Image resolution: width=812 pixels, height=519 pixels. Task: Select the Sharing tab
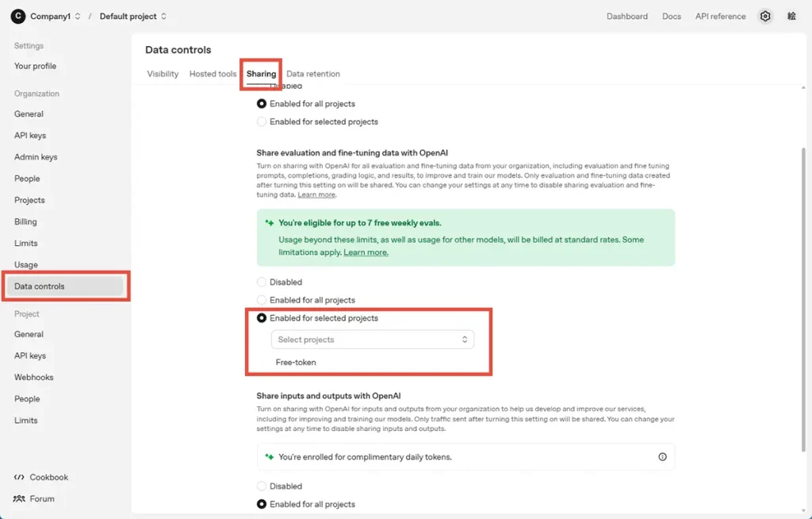pyautogui.click(x=261, y=74)
